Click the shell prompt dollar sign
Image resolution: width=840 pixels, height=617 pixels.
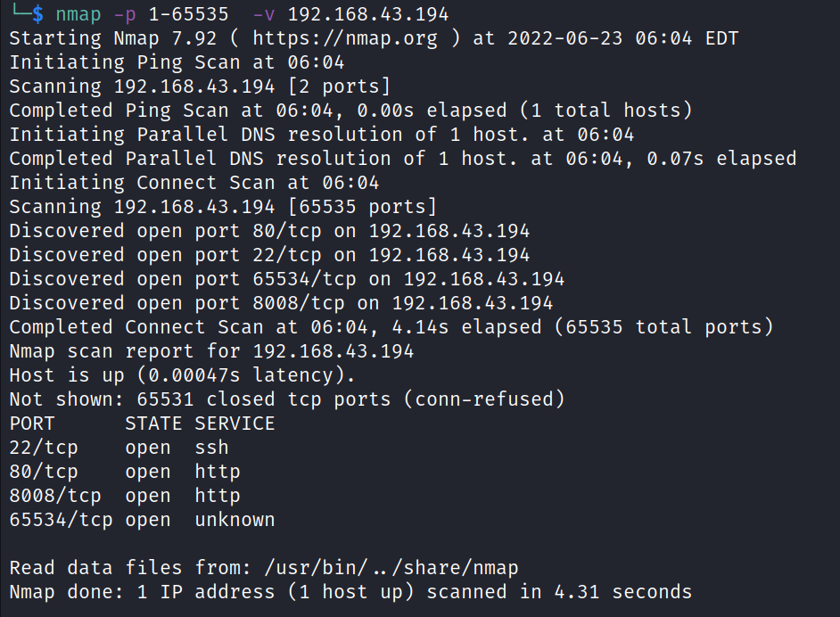point(37,14)
